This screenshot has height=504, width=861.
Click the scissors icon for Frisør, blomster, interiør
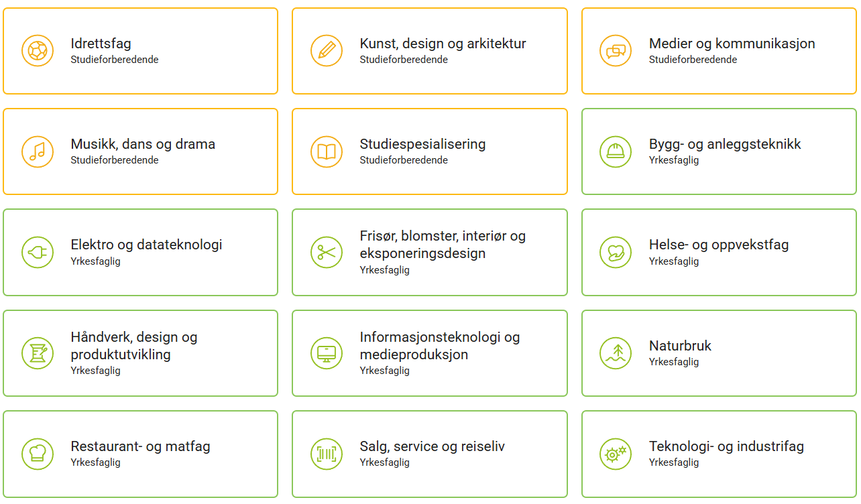point(327,253)
